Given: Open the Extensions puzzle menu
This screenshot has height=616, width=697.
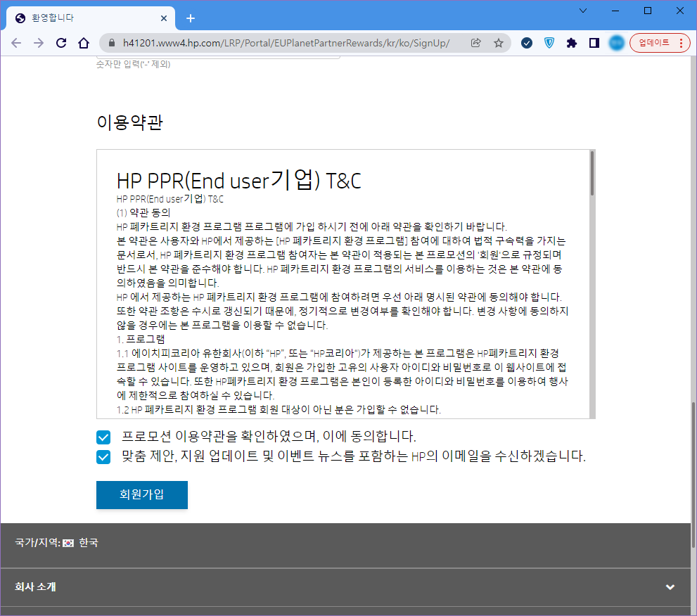Looking at the screenshot, I should point(572,43).
